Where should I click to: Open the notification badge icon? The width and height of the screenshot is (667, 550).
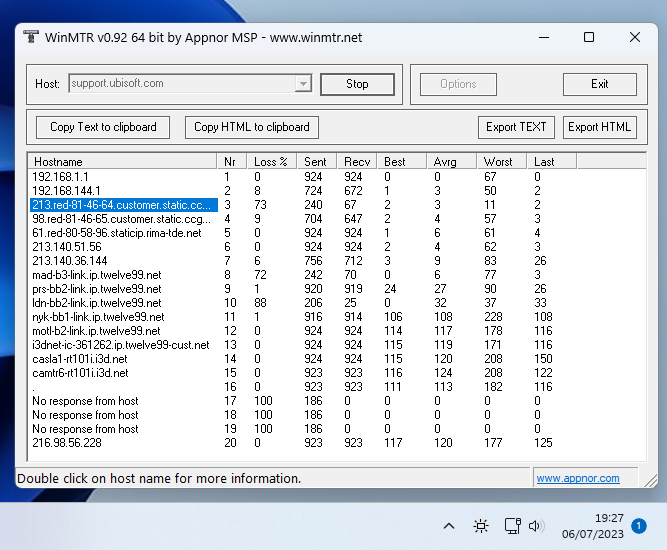(x=639, y=525)
